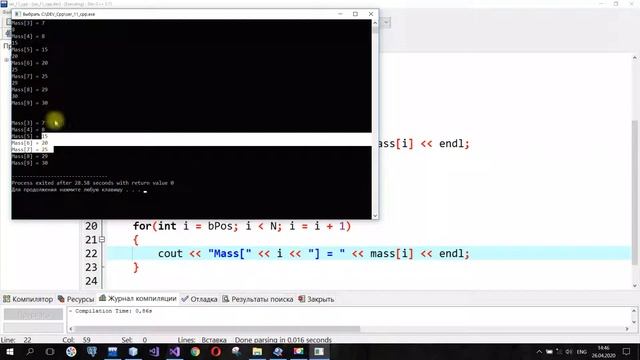This screenshot has height=360, width=640.
Task: Switch to the Dev-C++ taskbar icon
Action: click(113, 351)
